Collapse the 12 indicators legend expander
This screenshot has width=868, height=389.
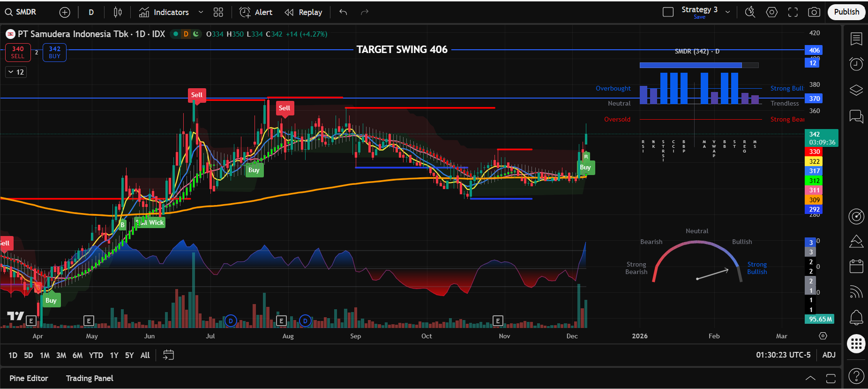point(16,72)
